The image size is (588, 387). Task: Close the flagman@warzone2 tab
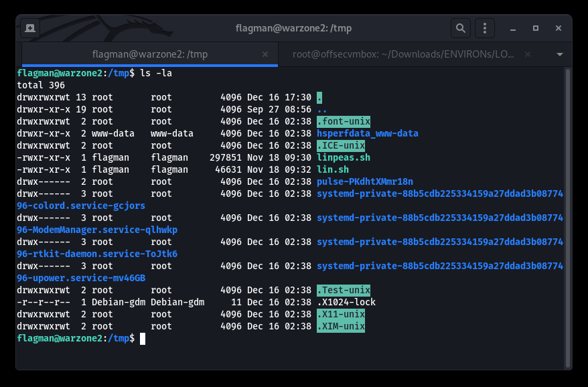point(265,54)
